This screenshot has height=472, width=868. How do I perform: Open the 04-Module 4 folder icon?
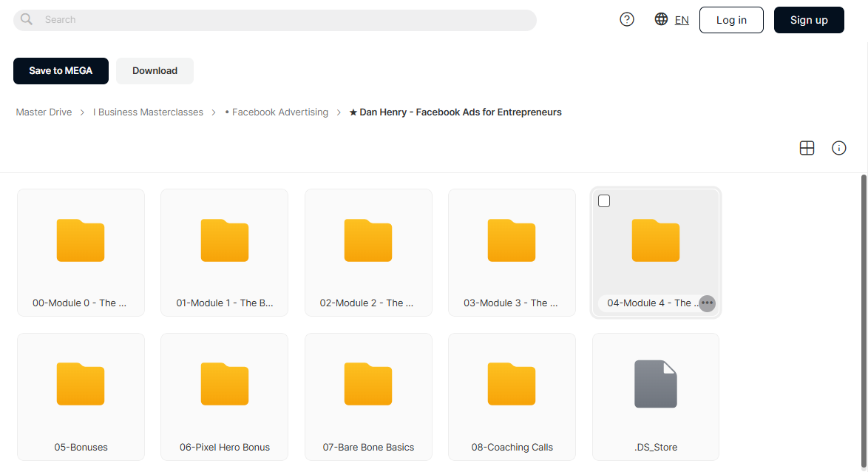pos(655,240)
